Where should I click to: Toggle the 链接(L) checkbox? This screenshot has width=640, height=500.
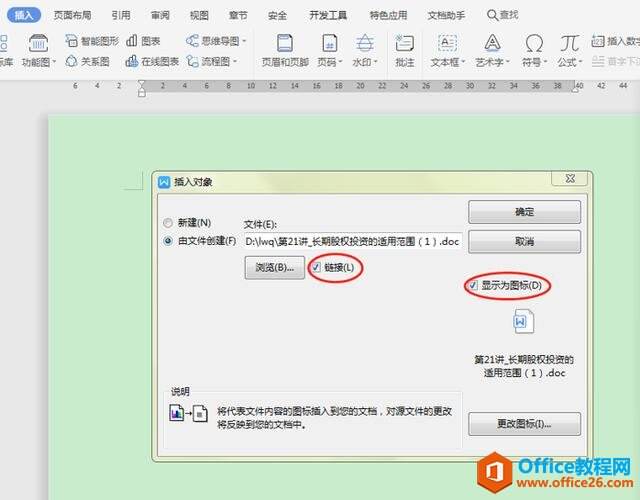click(x=316, y=268)
